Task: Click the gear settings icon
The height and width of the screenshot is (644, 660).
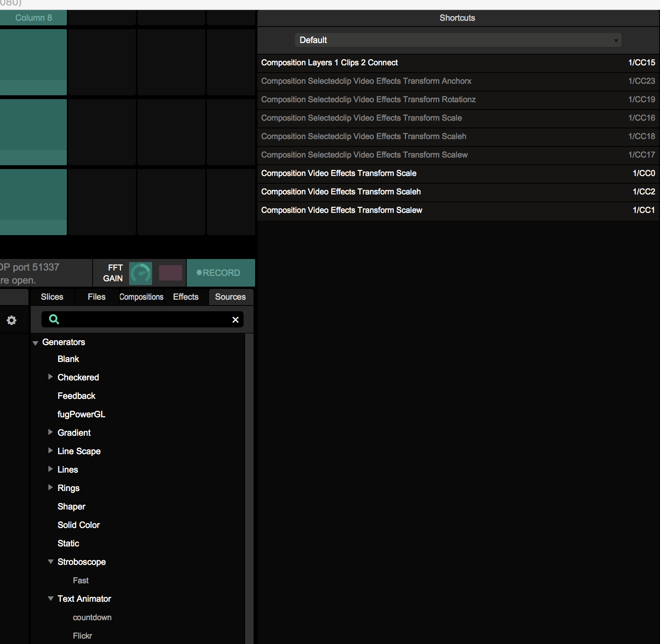Action: tap(12, 320)
